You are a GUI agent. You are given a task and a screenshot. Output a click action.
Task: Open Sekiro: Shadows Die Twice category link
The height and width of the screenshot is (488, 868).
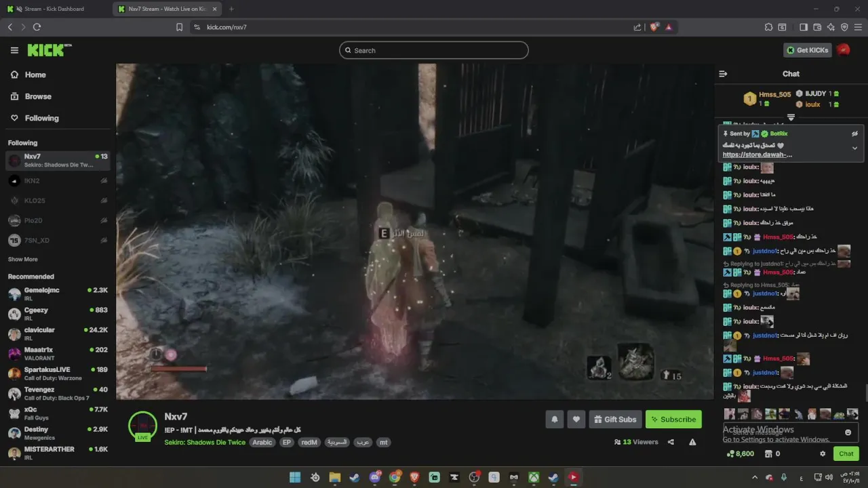(205, 443)
